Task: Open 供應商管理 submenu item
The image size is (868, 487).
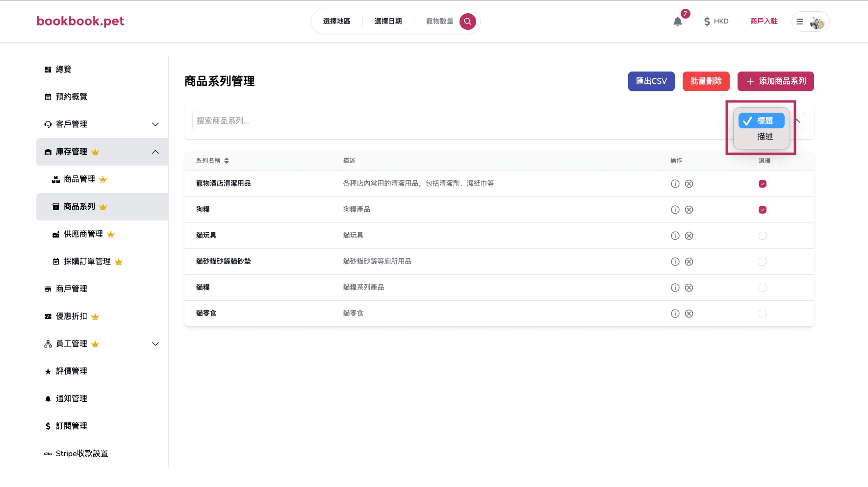Action: pos(102,234)
